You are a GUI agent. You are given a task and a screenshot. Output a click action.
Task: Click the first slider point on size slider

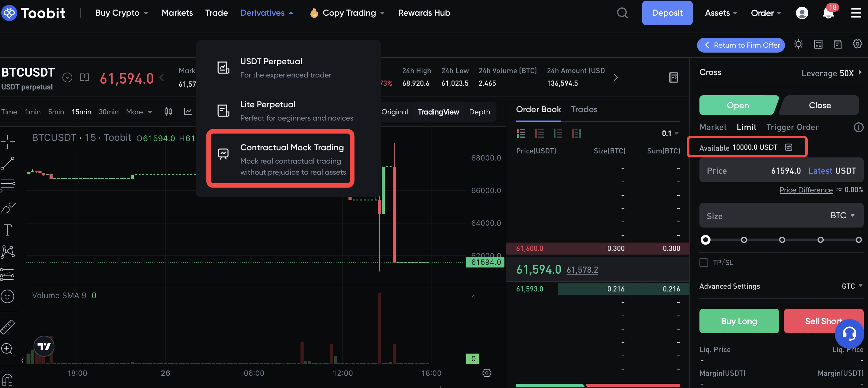[705, 240]
